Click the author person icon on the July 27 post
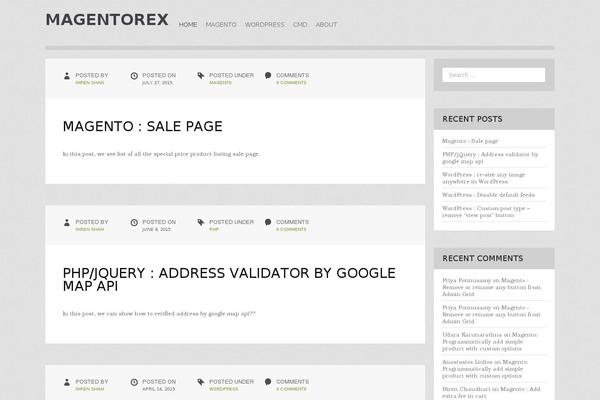Screen dimensions: 600x400 pyautogui.click(x=67, y=76)
